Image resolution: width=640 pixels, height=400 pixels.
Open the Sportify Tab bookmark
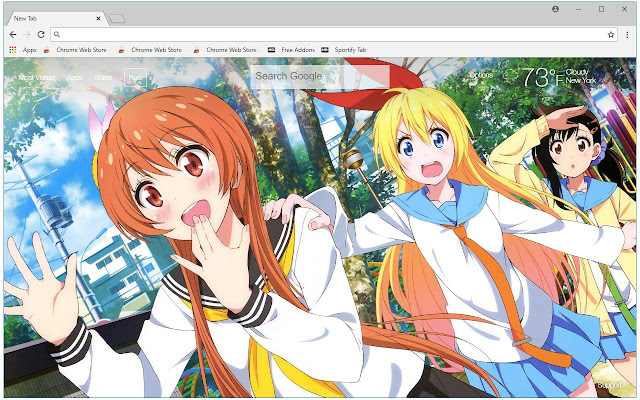344,50
